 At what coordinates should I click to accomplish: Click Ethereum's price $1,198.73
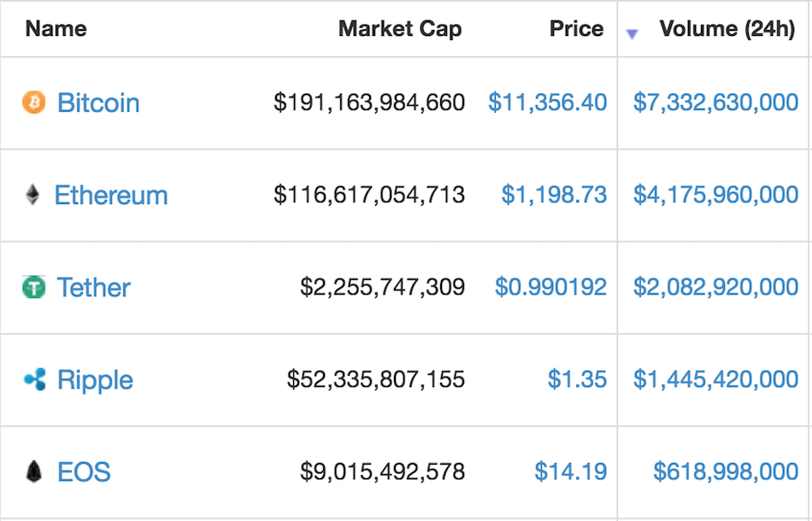click(554, 196)
